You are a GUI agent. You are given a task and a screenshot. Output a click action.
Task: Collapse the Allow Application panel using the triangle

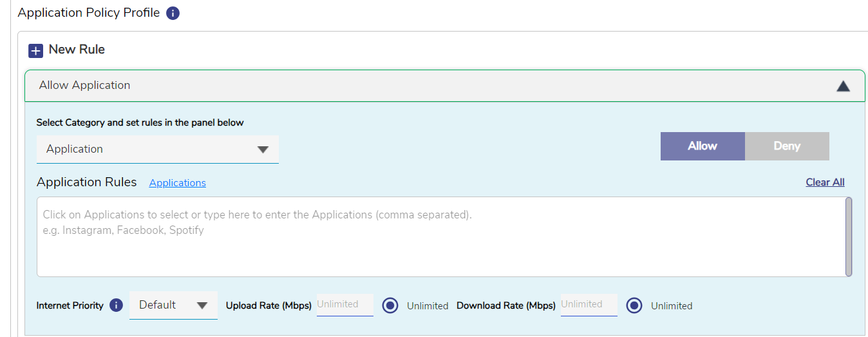point(843,86)
